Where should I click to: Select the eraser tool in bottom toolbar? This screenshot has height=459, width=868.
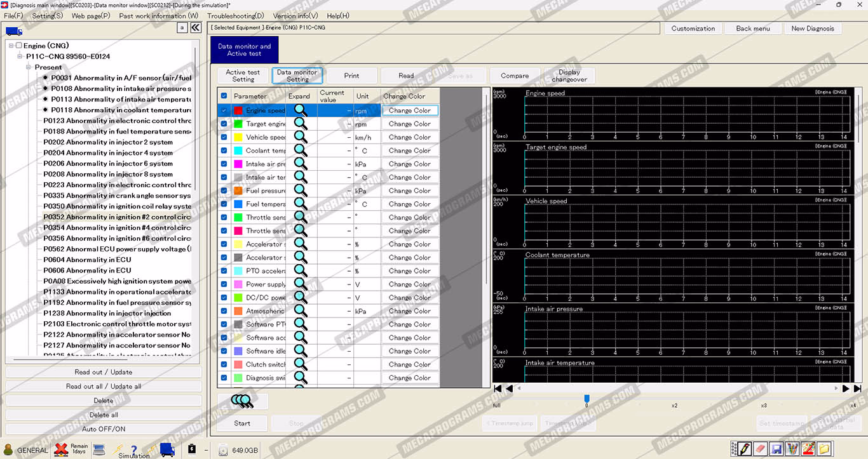pos(760,449)
